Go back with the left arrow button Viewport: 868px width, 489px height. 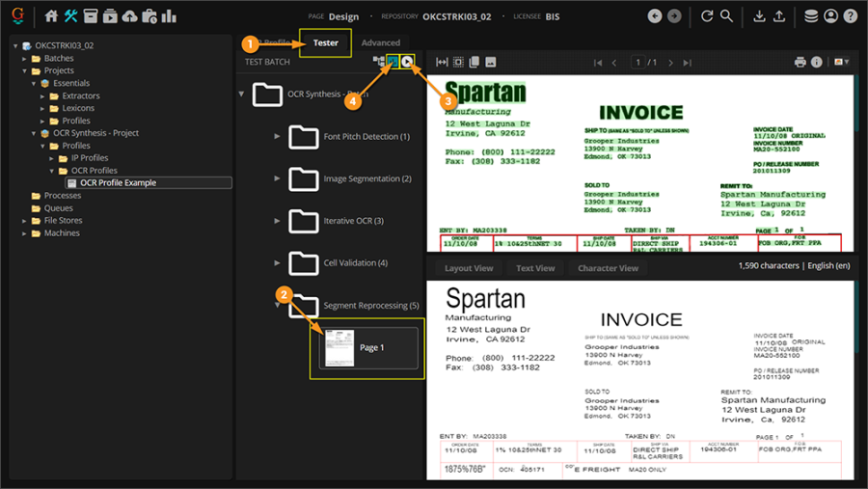655,16
